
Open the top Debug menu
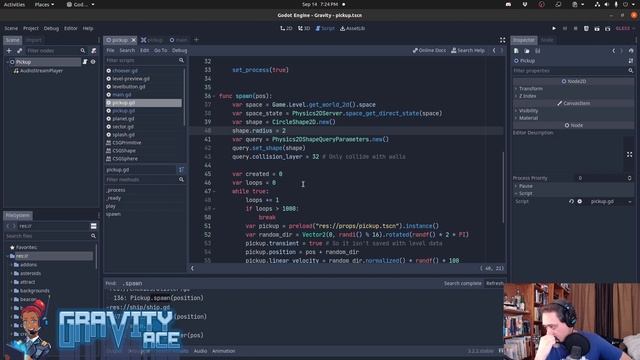[51, 29]
